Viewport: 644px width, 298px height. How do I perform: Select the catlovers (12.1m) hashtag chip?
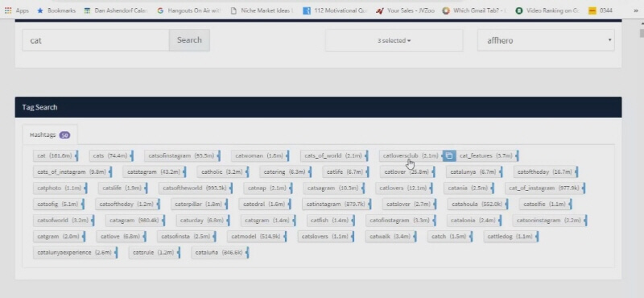click(405, 188)
